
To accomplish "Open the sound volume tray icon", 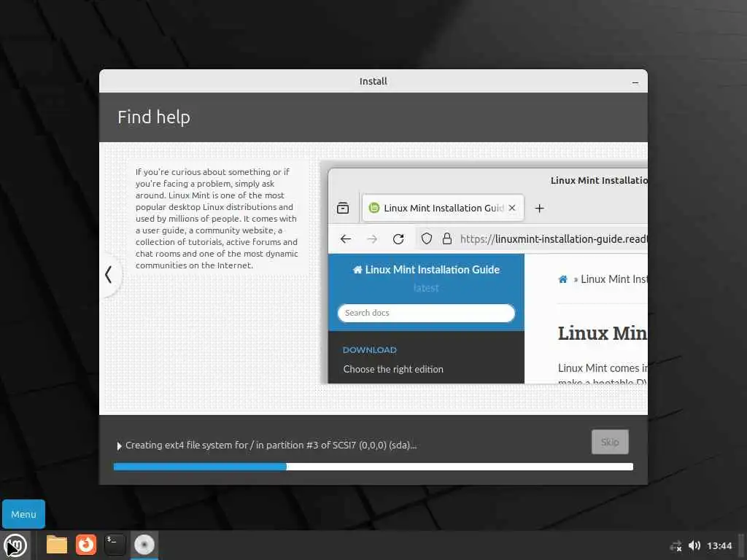I will pos(694,545).
